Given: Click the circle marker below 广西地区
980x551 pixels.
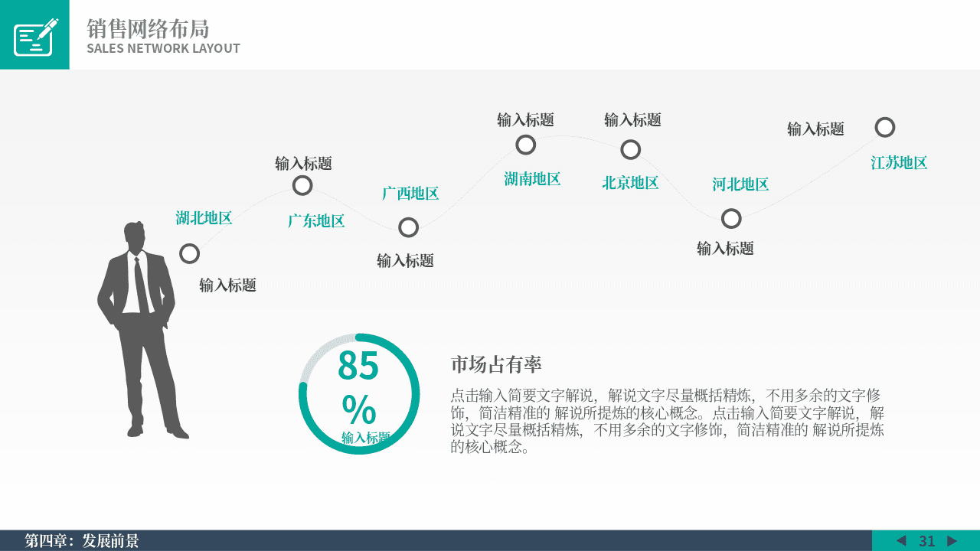Looking at the screenshot, I should 409,227.
